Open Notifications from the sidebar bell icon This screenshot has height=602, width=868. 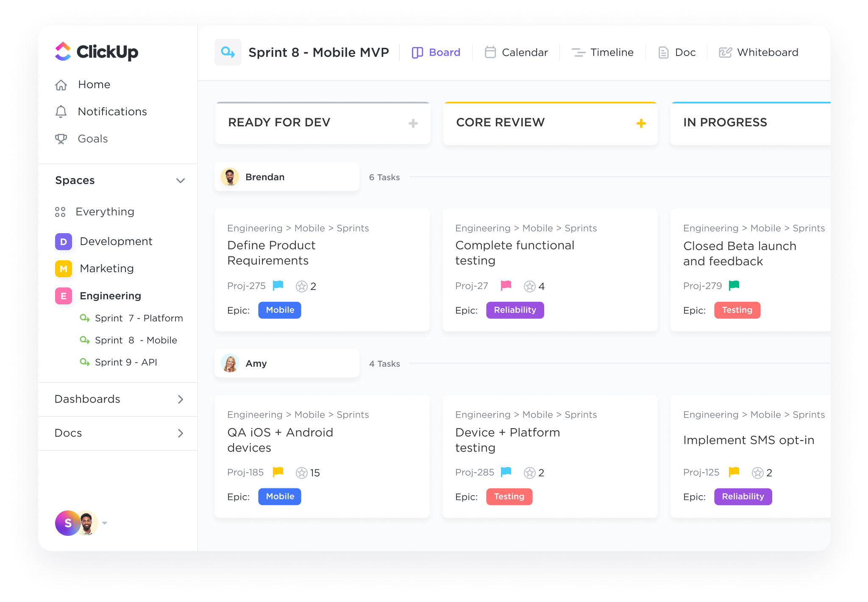pyautogui.click(x=61, y=111)
